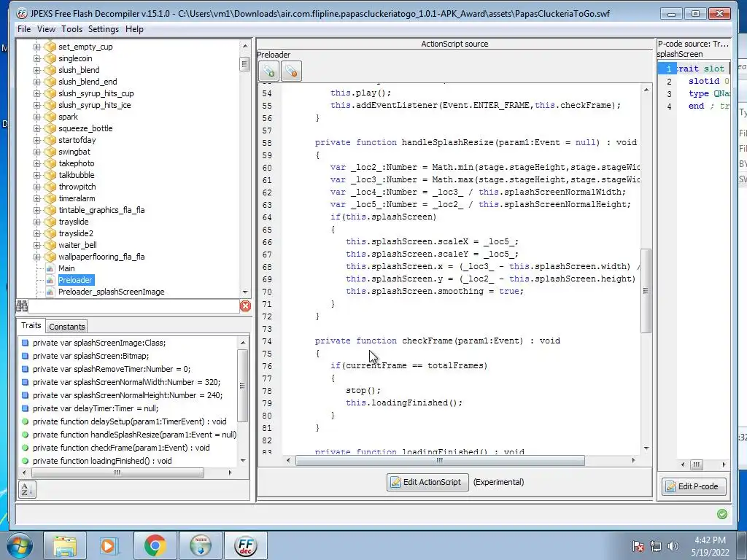Select the waiter_bell package icon
This screenshot has height=560, width=747.
pos(50,245)
